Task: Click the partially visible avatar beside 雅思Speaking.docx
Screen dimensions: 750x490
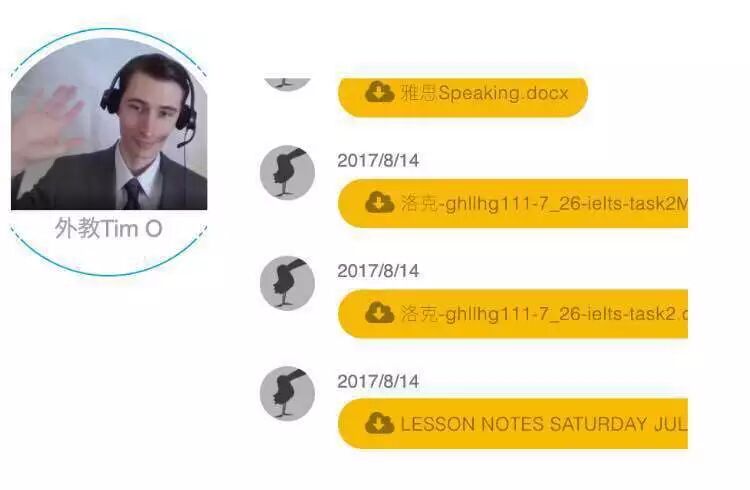Action: (287, 84)
